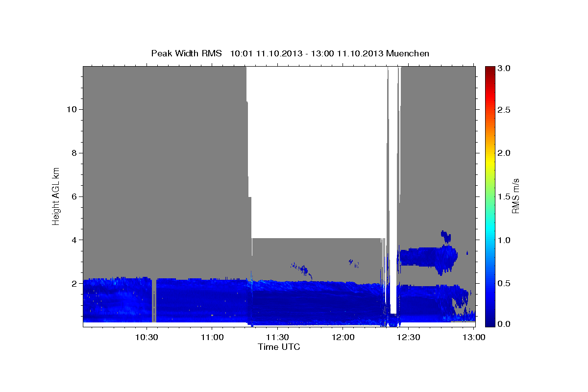
Task: Click the colorbar value '0.5'
Action: [505, 283]
